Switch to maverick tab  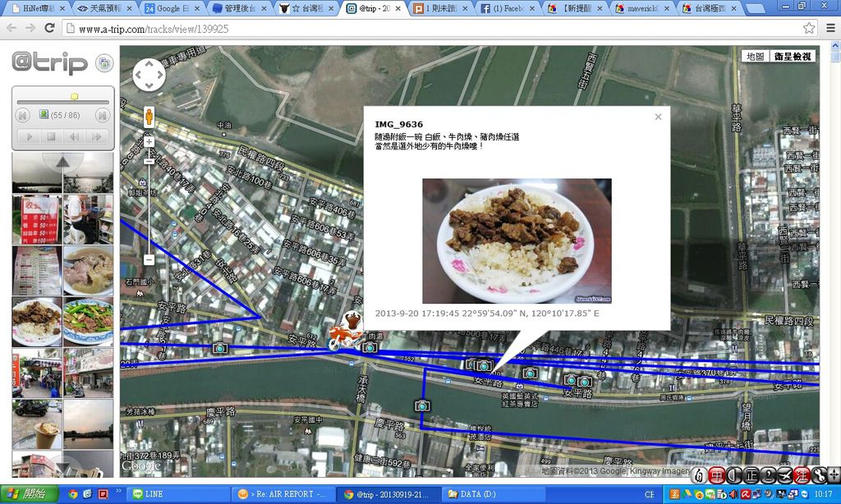[x=642, y=8]
